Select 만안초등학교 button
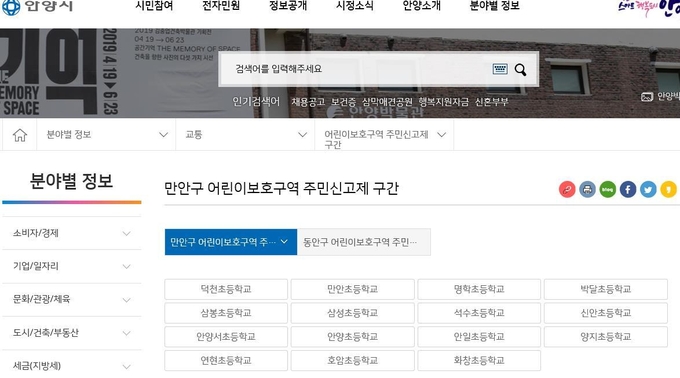 (353, 289)
